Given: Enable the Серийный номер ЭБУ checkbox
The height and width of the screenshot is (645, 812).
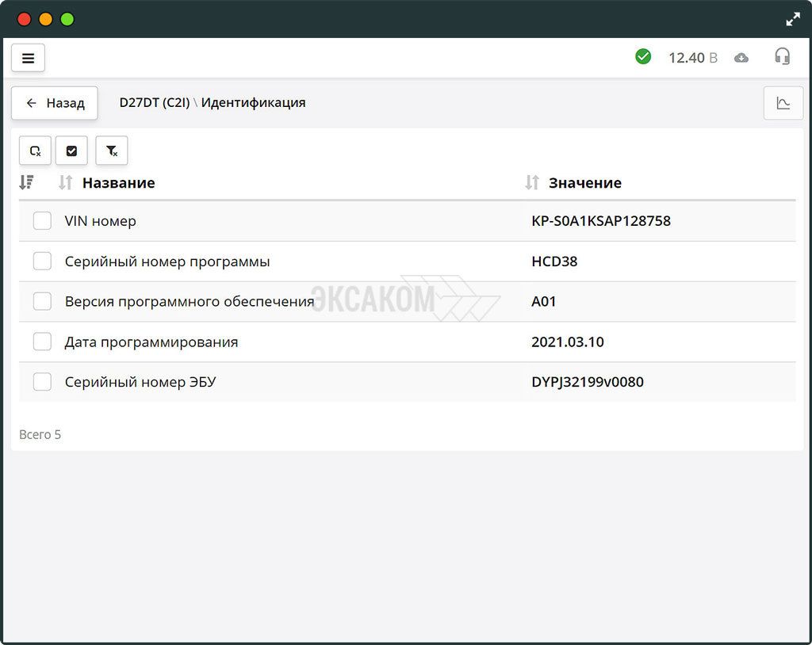Looking at the screenshot, I should 42,382.
